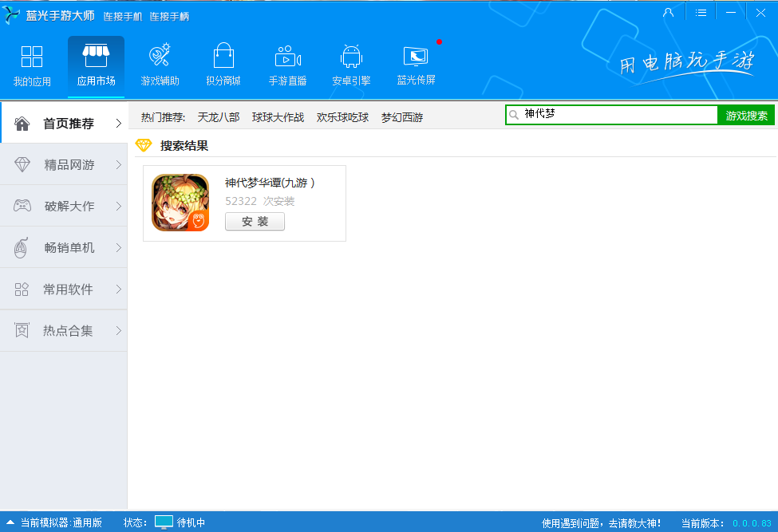Screen dimensions: 778x532
Task: Open 我的应用 (My Apps) section
Action: tap(32, 65)
